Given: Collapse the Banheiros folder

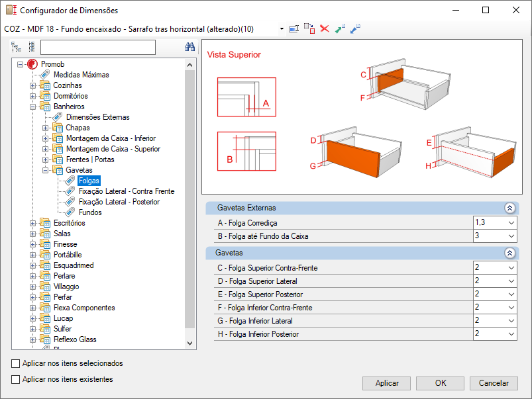Looking at the screenshot, I should point(32,107).
